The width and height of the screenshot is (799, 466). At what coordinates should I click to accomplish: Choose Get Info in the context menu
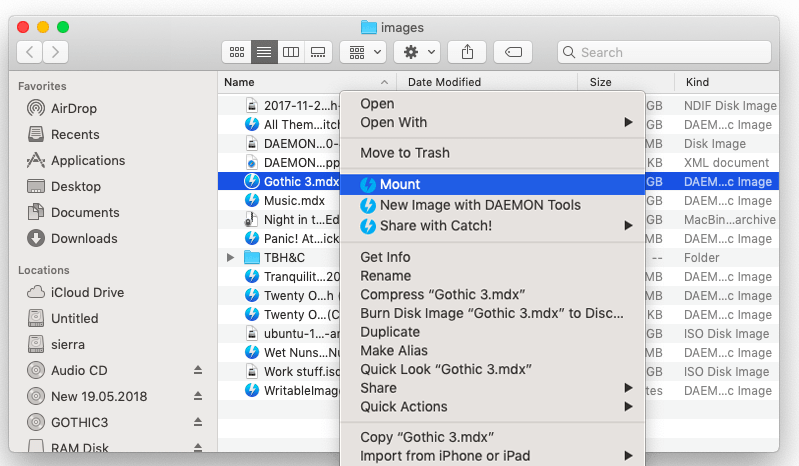(x=492, y=257)
